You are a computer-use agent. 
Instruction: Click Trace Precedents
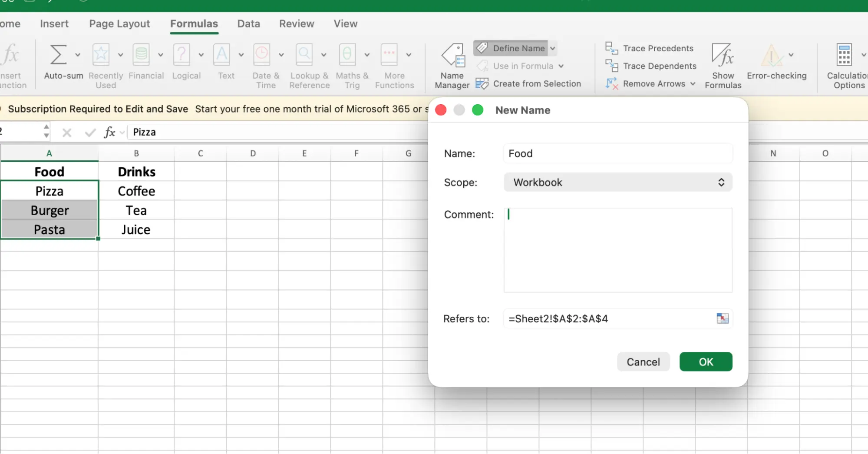(658, 48)
